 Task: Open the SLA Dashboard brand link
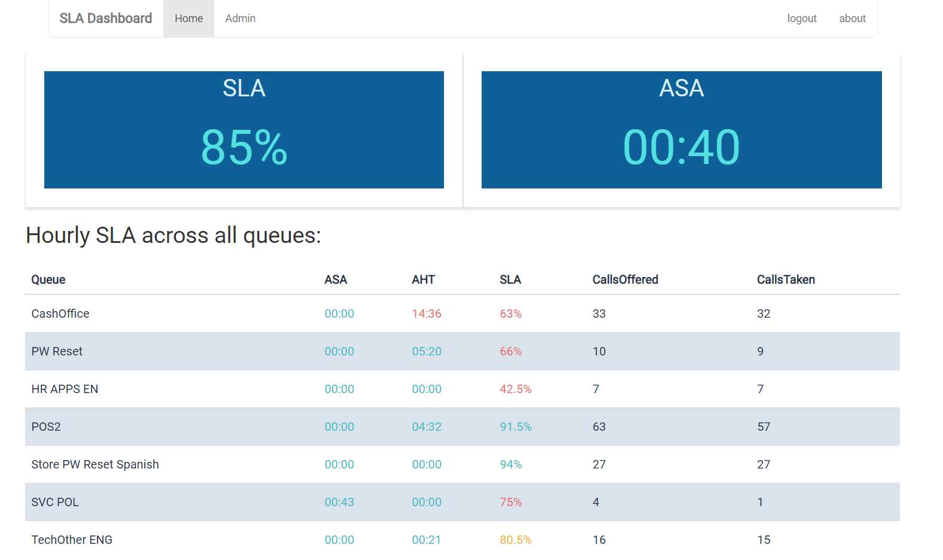(x=106, y=19)
